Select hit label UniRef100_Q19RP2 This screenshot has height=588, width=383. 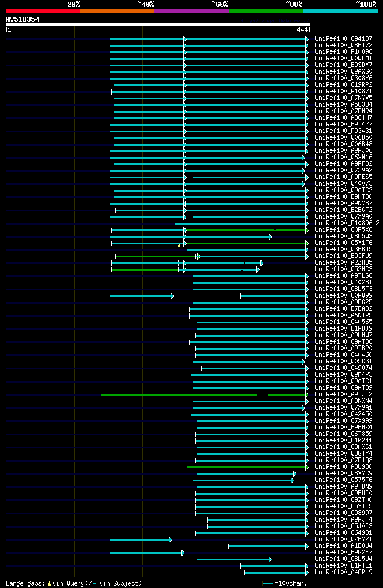click(x=344, y=85)
